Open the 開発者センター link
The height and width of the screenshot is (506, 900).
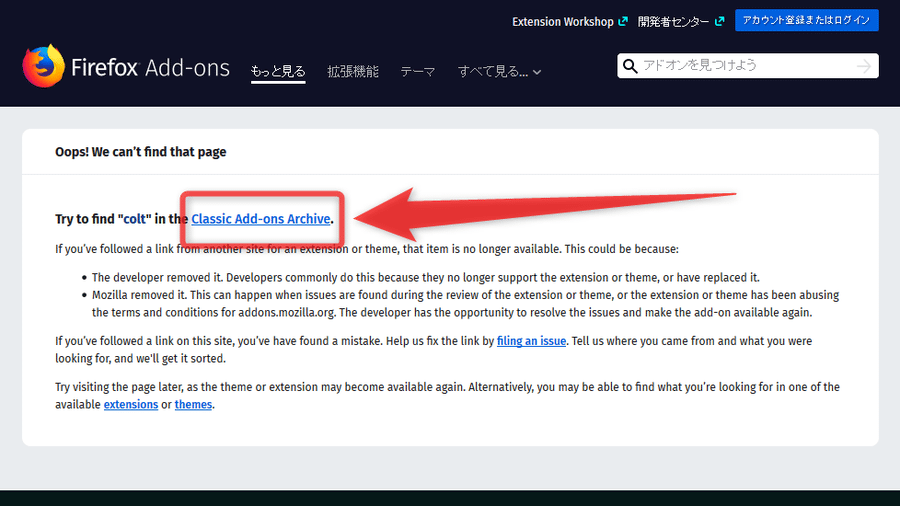673,22
